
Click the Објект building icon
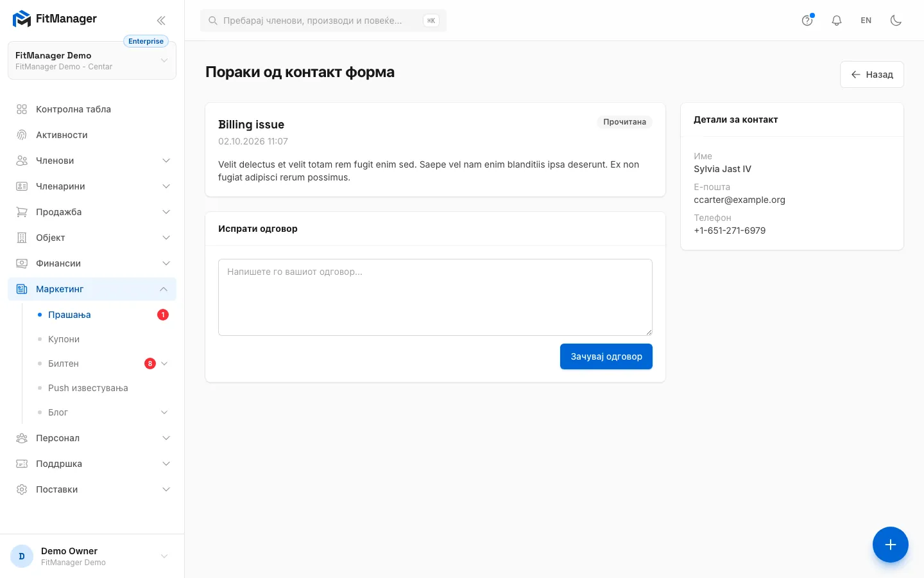[x=22, y=238]
